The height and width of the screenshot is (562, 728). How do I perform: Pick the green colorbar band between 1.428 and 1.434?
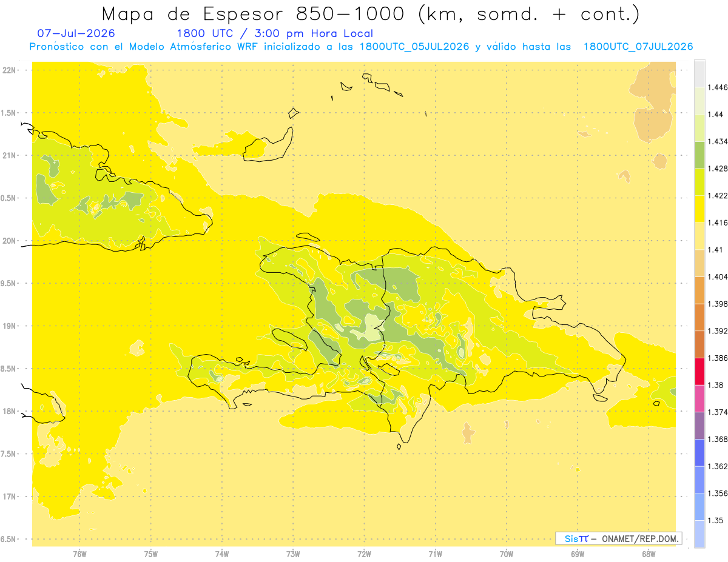699,155
